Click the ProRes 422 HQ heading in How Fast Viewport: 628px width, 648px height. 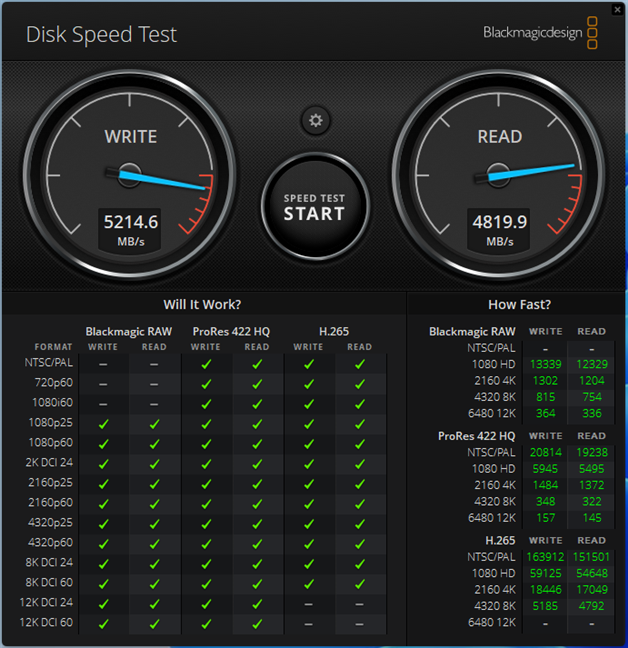[476, 436]
